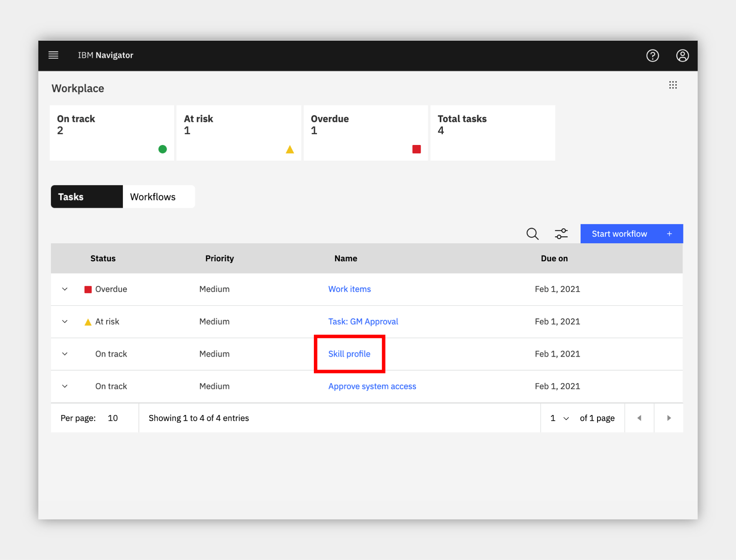The width and height of the screenshot is (736, 560).
Task: Switch to the Workflows tab
Action: pos(159,197)
